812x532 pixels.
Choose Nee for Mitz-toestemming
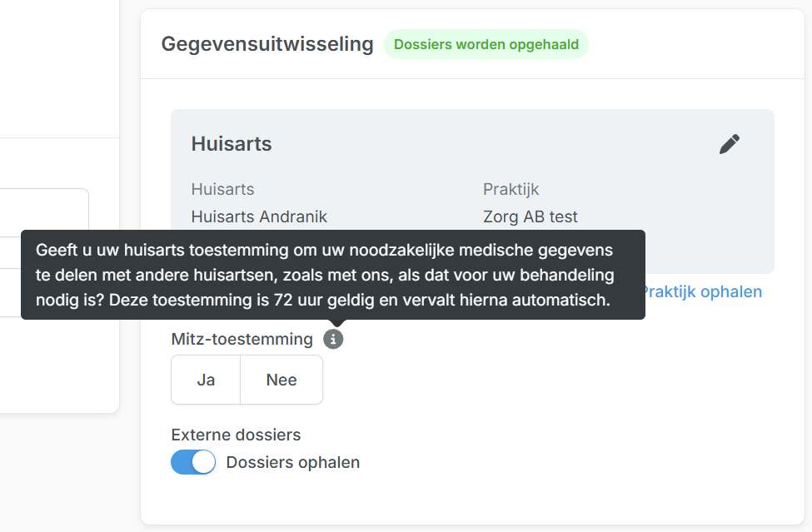coord(281,380)
